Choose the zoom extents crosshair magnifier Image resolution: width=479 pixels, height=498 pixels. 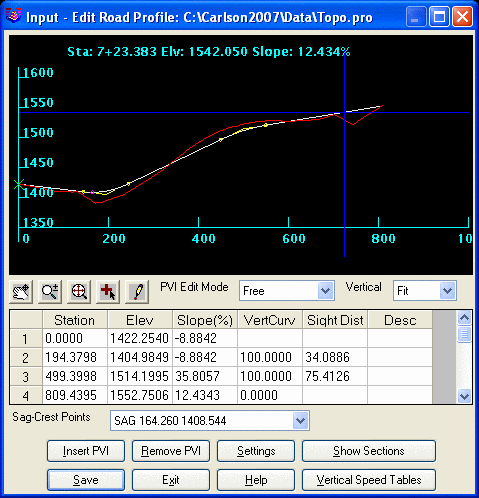tap(79, 292)
